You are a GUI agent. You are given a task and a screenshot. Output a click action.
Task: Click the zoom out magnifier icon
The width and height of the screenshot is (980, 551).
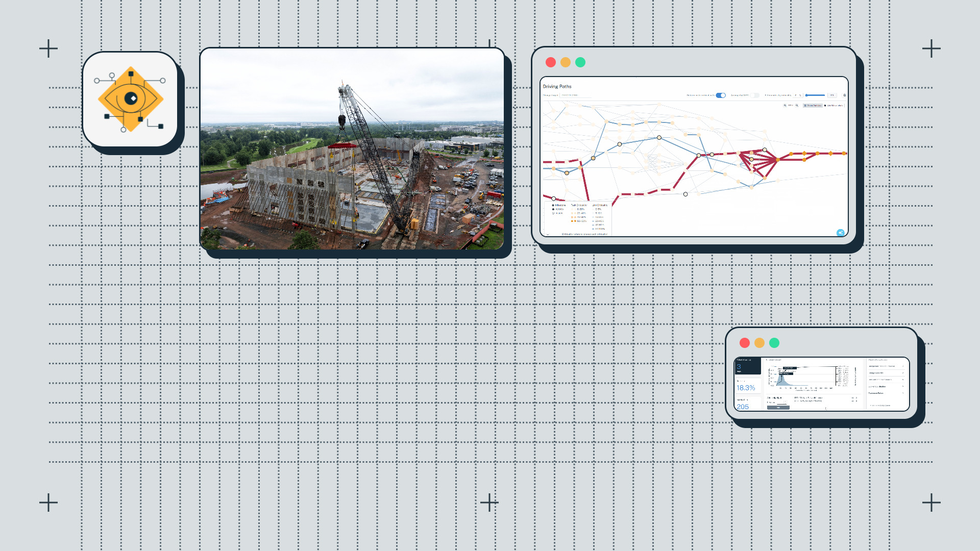[785, 106]
